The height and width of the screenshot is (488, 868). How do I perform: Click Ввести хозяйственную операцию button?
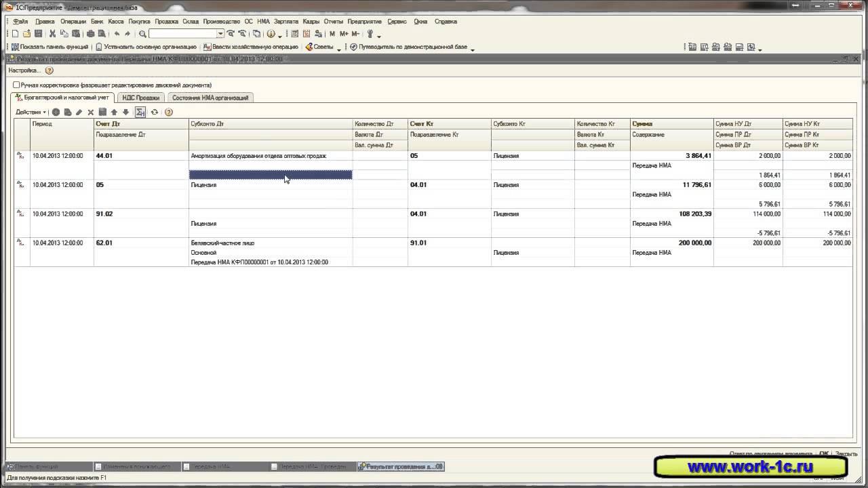pyautogui.click(x=251, y=47)
